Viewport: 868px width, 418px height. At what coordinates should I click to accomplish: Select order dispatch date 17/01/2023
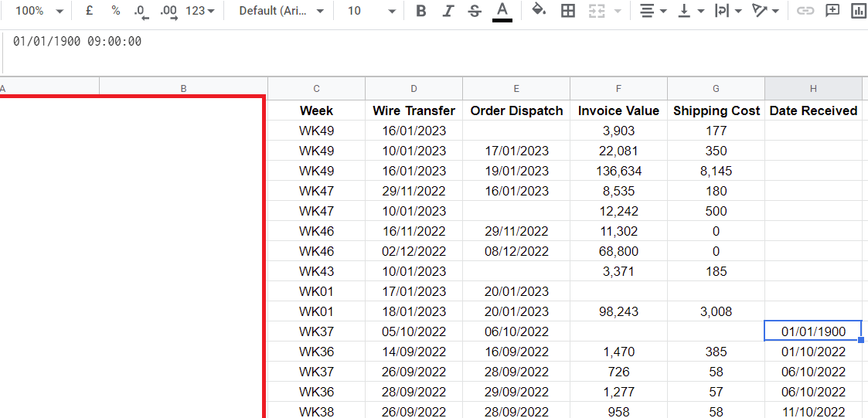[x=516, y=151]
